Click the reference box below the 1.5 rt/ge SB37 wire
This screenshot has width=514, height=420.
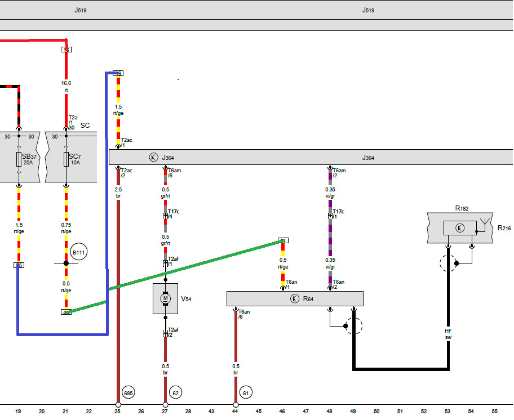(x=19, y=265)
